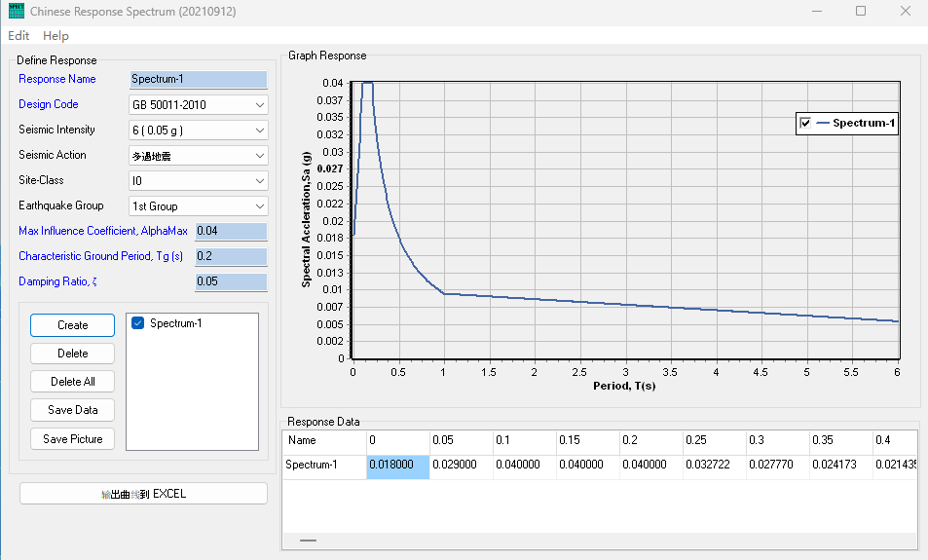
Task: Click the Characteristic Ground Period Tg field
Action: (231, 256)
